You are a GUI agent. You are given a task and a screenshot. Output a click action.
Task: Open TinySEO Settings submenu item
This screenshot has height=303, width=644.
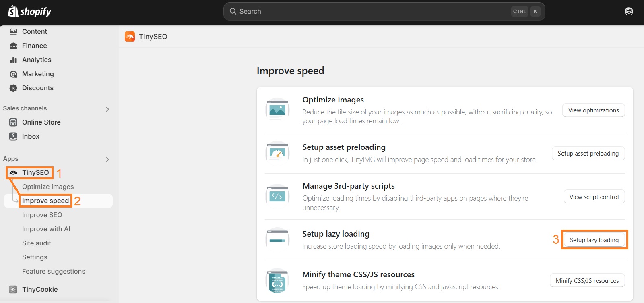click(x=35, y=257)
